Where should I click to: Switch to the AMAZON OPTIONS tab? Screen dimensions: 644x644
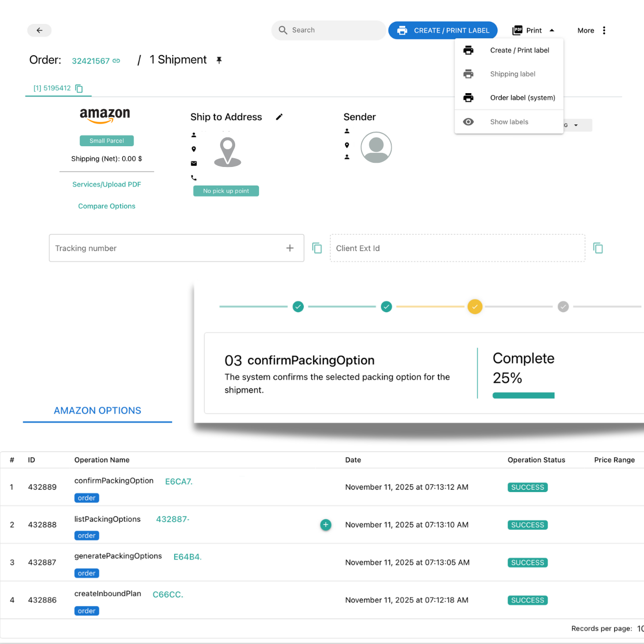[x=97, y=410]
